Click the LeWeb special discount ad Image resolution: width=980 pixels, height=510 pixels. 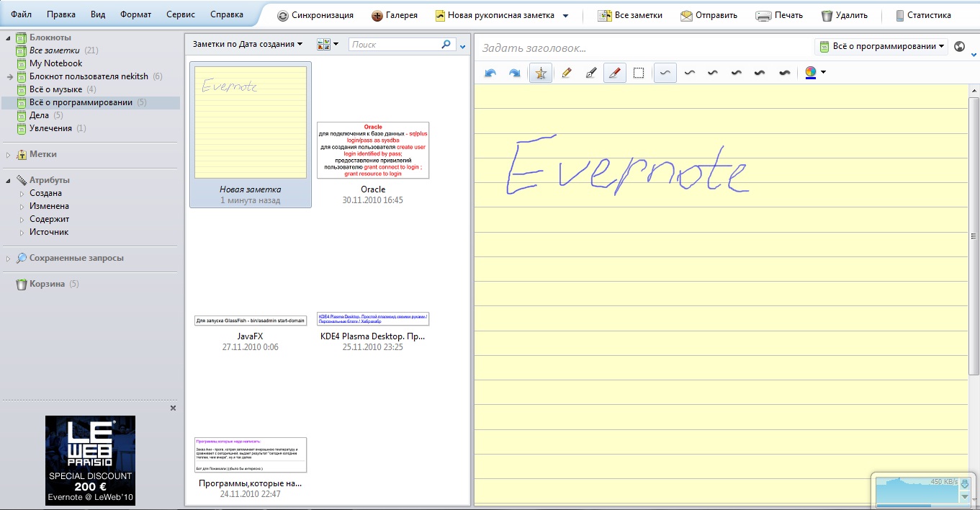point(90,460)
